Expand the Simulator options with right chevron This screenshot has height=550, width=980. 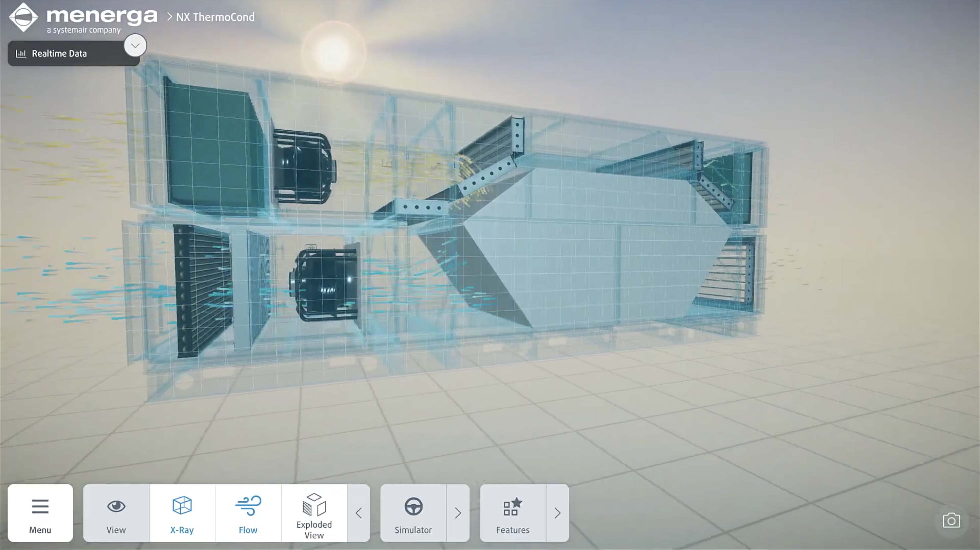pos(458,513)
